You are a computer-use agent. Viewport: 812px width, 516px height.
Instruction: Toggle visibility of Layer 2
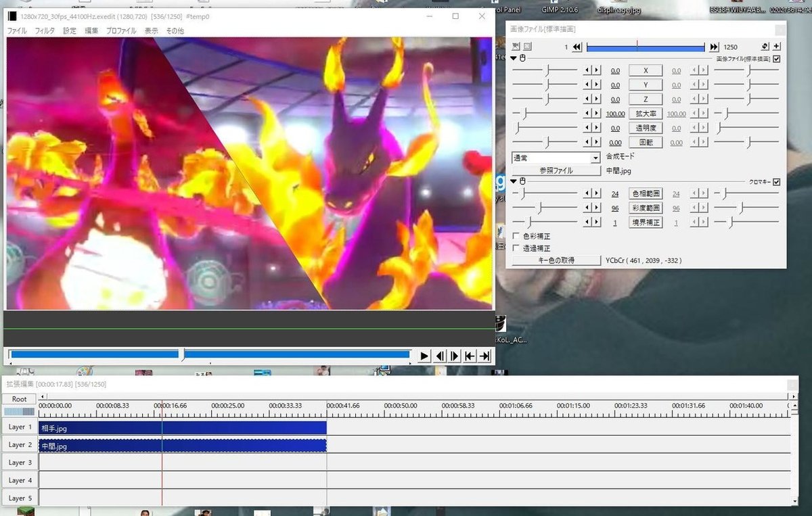click(20, 445)
